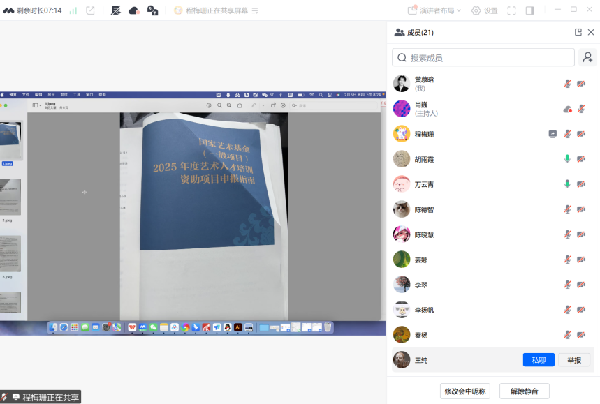Toggle the side panel layout icon

pos(530,11)
